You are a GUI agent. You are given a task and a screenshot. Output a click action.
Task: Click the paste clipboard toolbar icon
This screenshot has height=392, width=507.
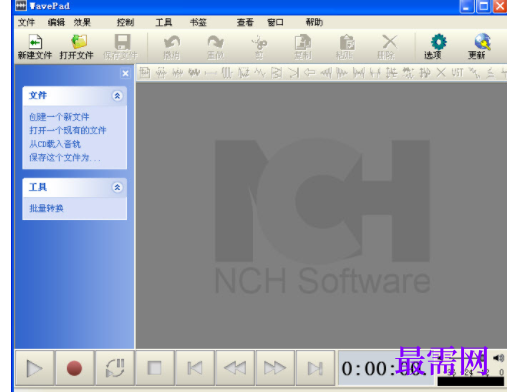click(345, 47)
